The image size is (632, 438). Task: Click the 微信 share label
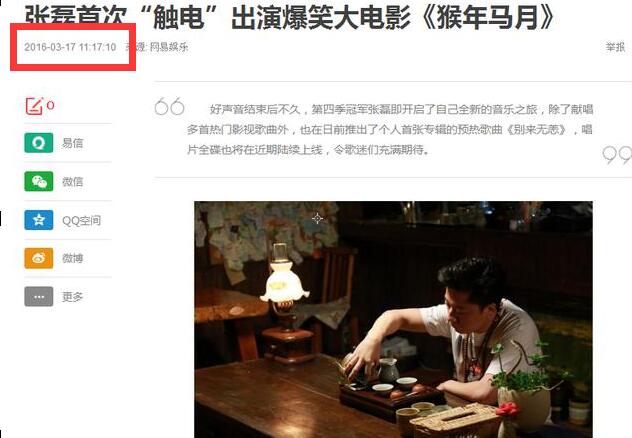[x=73, y=181]
